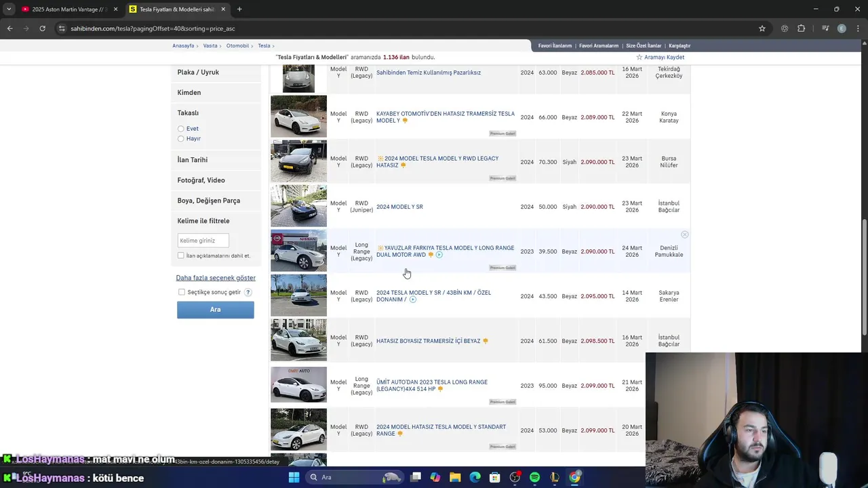Open Spotify from the taskbar
Viewport: 868px width, 488px height.
534,477
